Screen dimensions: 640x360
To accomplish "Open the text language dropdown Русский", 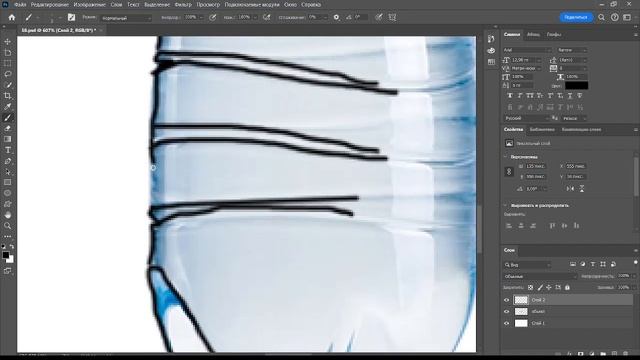I will point(527,118).
